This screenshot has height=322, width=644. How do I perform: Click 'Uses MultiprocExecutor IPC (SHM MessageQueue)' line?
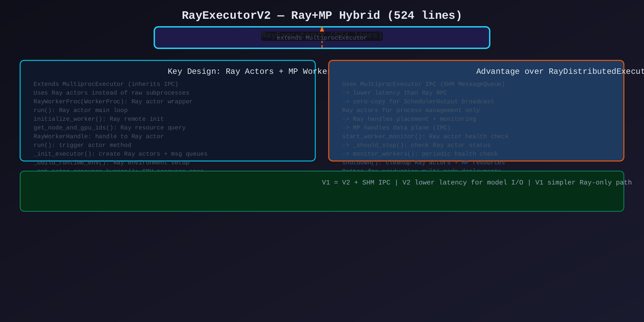click(424, 84)
